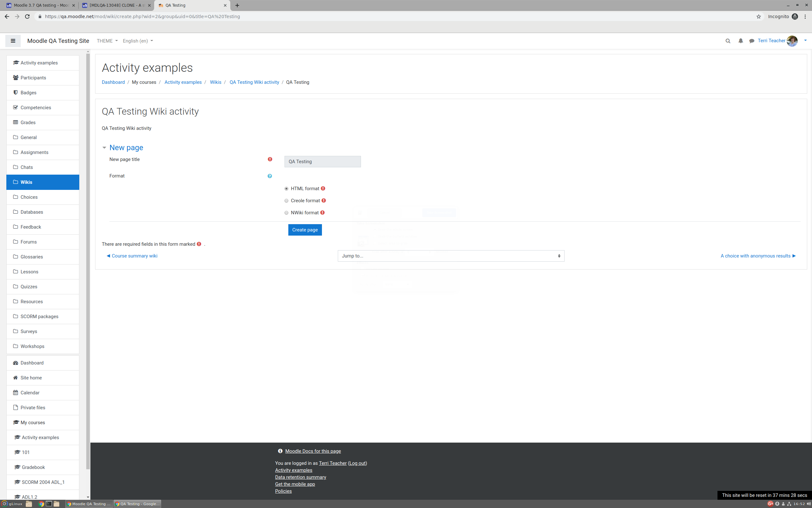Viewport: 812px width, 508px height.
Task: Open Grades in the side menu
Action: pos(43,123)
